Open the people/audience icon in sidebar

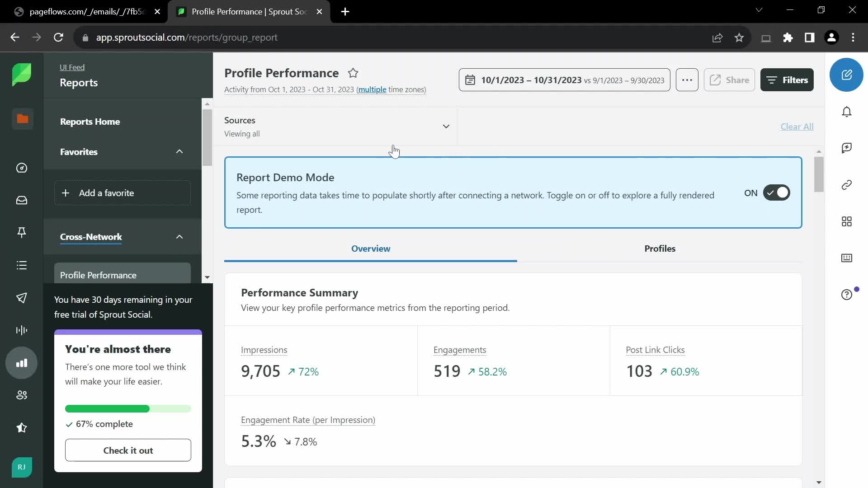pos(22,395)
